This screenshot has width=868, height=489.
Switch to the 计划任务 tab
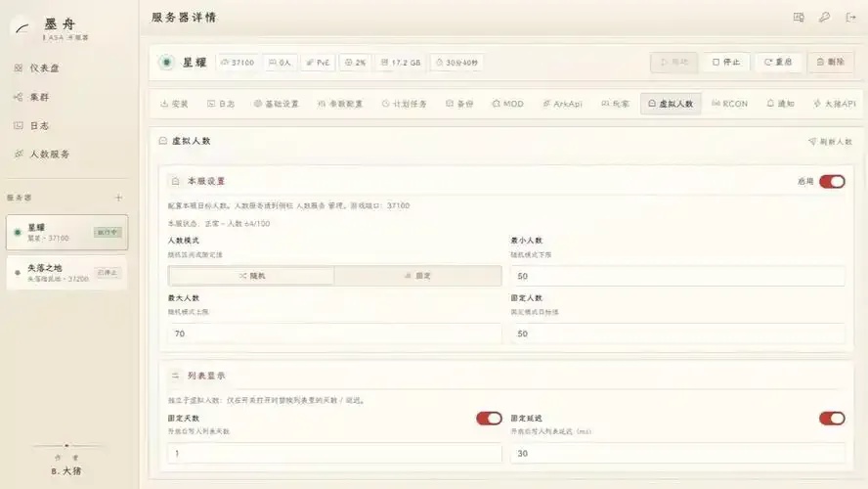[x=404, y=104]
